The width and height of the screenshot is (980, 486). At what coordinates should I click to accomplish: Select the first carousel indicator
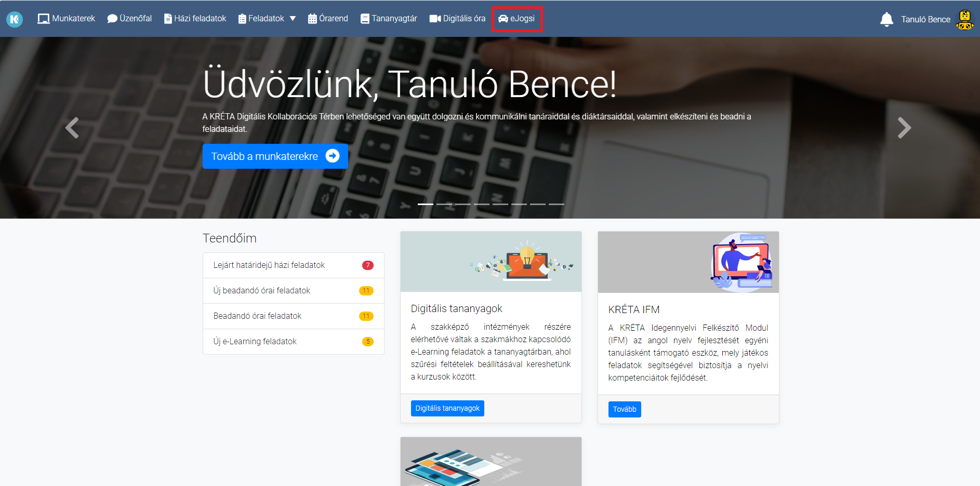(x=426, y=204)
